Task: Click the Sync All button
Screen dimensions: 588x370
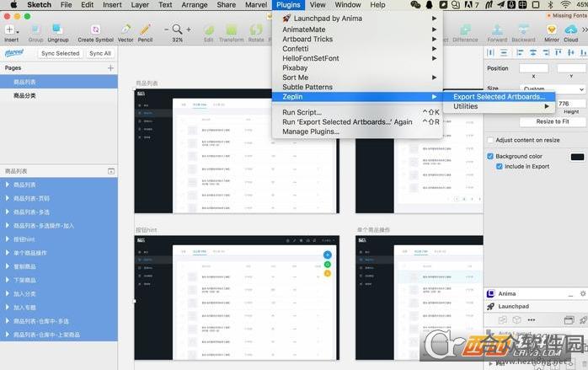Action: coord(100,53)
